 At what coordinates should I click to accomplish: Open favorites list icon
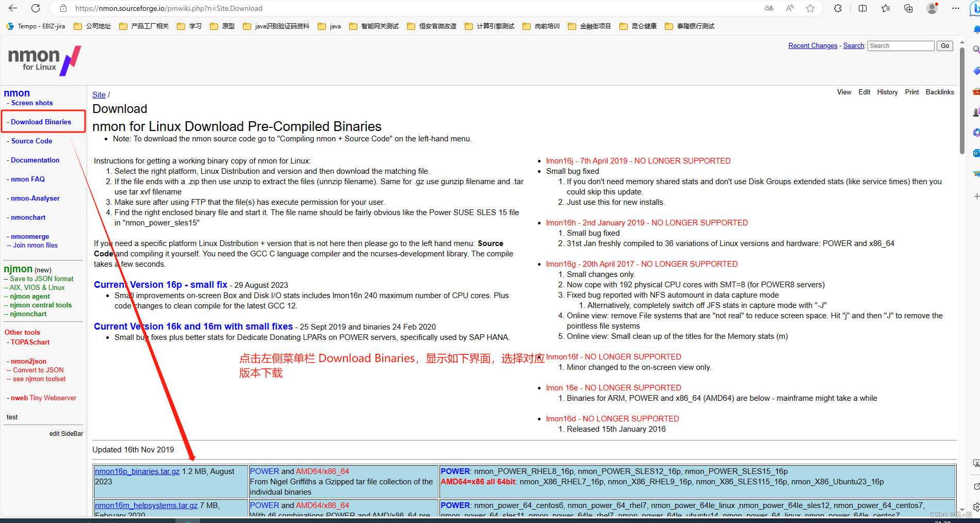click(886, 8)
